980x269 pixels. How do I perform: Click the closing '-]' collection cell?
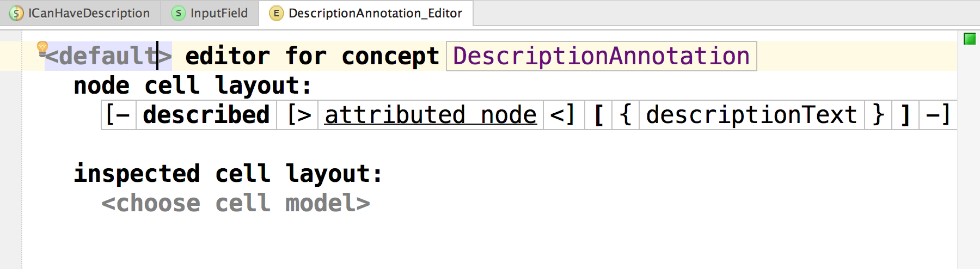point(938,115)
